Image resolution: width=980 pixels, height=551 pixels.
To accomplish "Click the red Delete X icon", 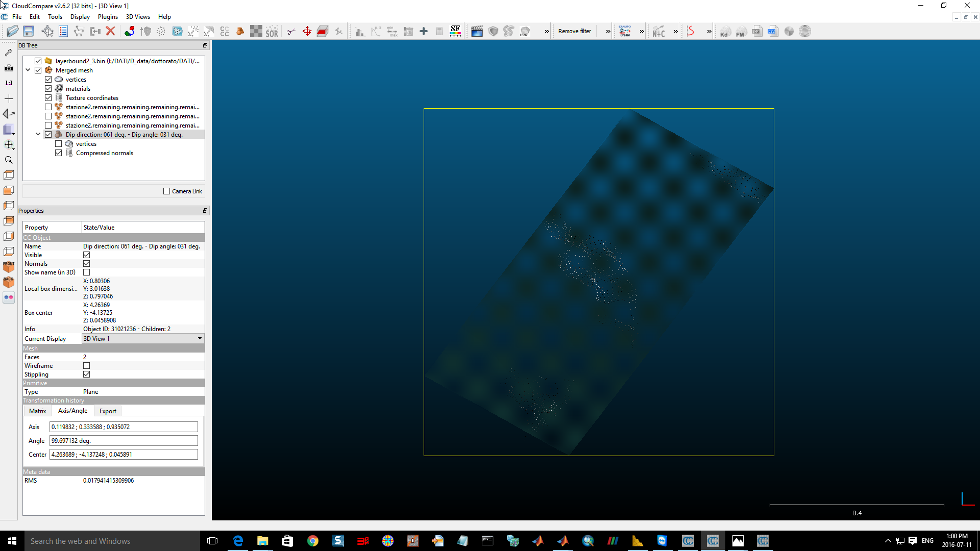I will tap(110, 32).
